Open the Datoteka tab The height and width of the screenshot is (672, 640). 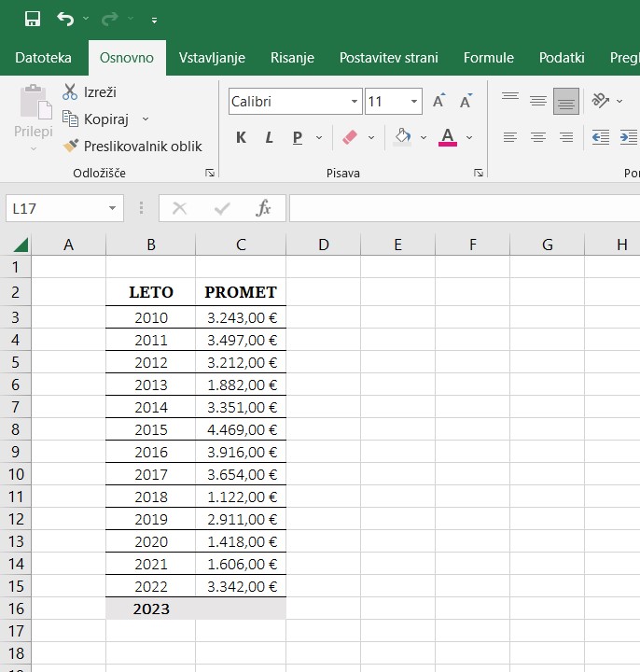[x=43, y=58]
